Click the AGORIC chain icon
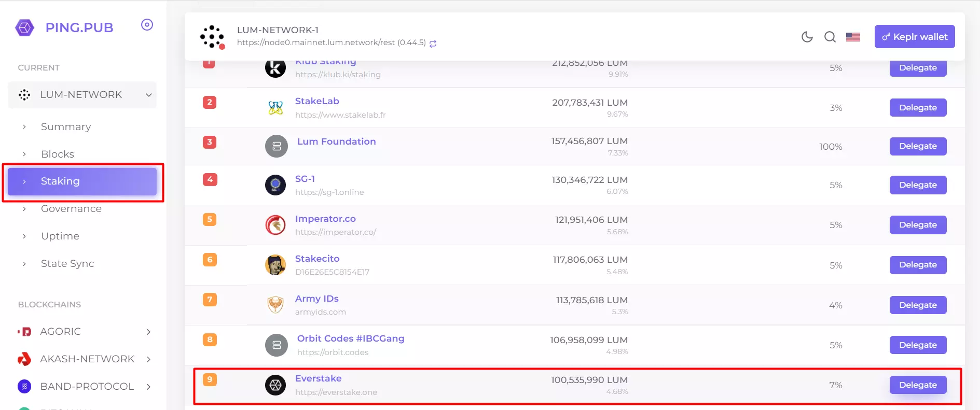980x410 pixels. (x=24, y=332)
